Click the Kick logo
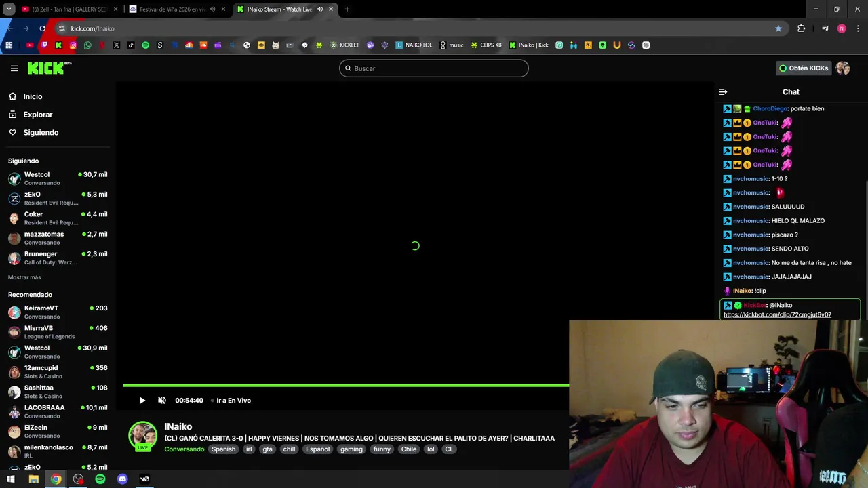 click(x=49, y=68)
